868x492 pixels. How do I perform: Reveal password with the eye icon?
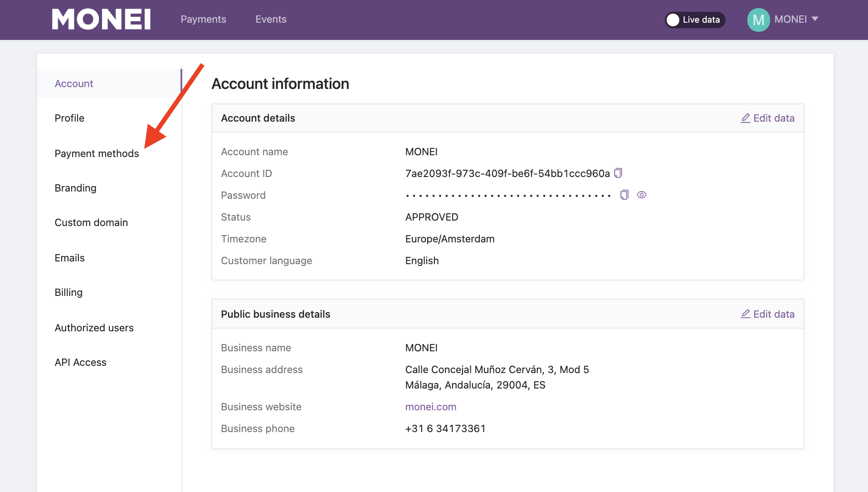point(641,195)
